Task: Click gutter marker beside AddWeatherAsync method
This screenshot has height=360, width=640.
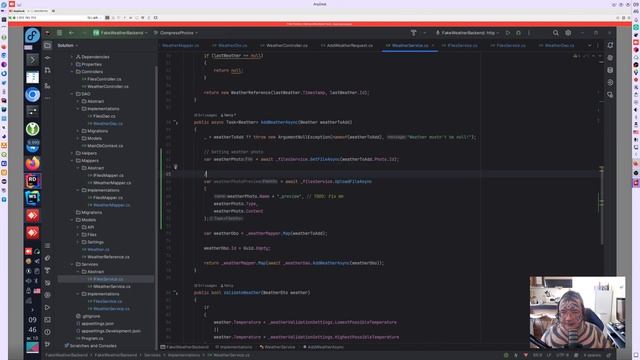Action: pos(176,122)
